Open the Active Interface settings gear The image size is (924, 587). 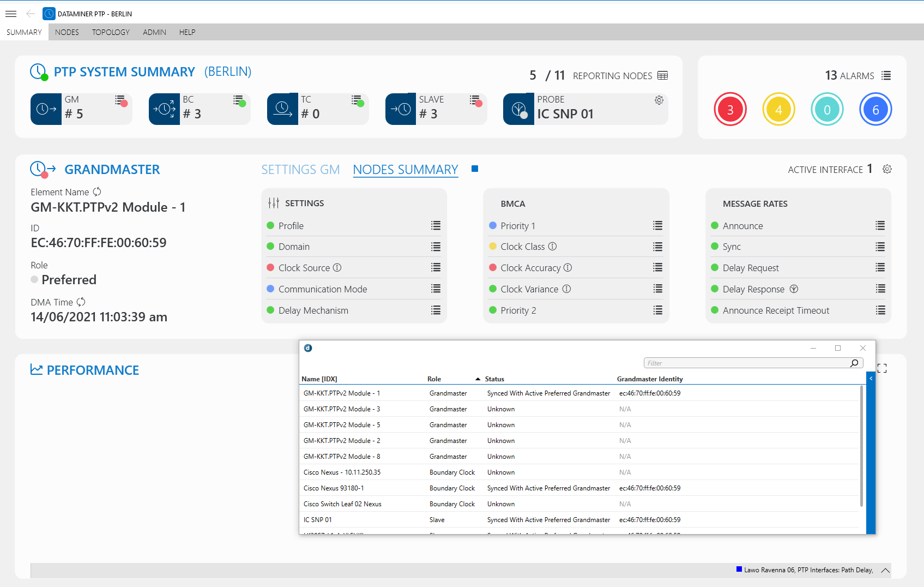point(887,169)
